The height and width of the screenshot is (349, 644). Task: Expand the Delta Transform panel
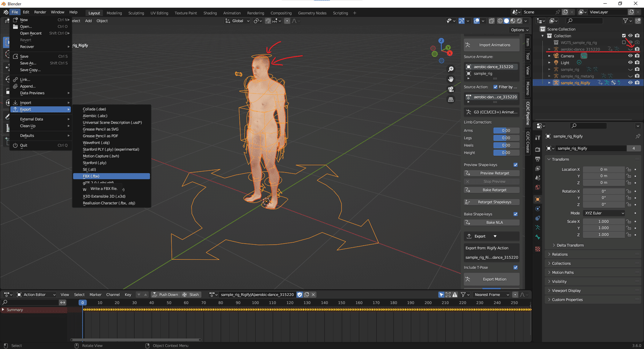pyautogui.click(x=570, y=245)
